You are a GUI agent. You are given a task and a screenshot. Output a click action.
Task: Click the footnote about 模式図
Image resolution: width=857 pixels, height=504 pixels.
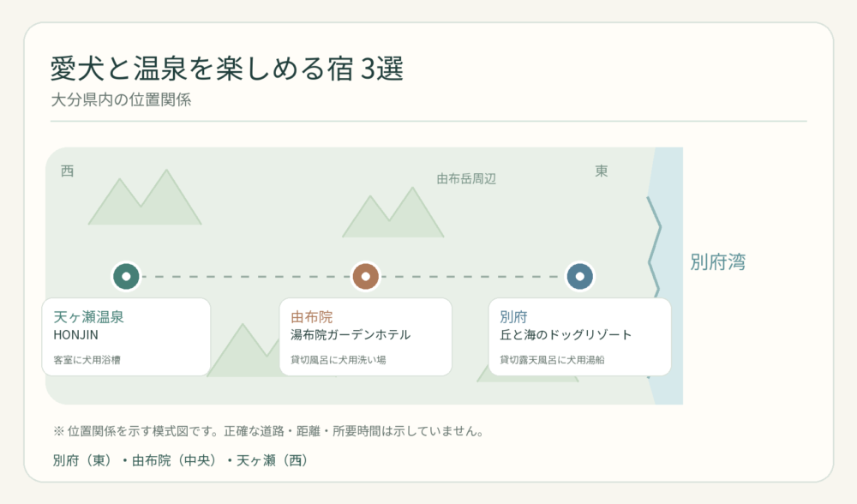268,431
